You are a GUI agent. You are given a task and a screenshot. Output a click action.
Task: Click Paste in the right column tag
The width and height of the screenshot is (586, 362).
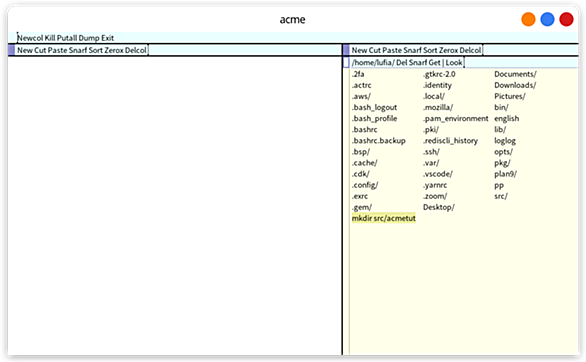(392, 50)
